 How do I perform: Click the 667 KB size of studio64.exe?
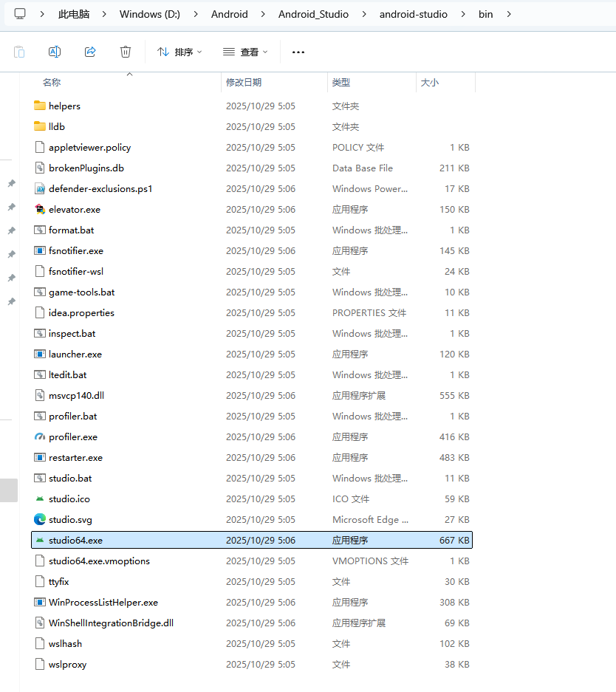(454, 540)
